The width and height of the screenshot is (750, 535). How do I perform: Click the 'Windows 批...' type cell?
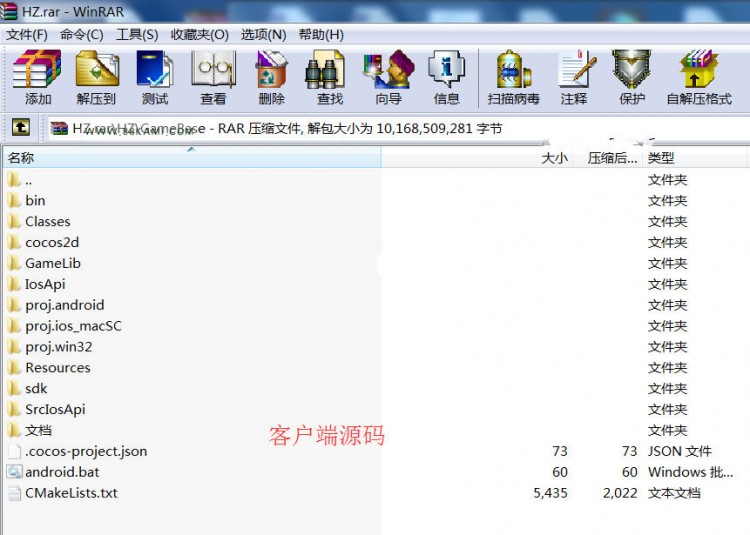[690, 472]
